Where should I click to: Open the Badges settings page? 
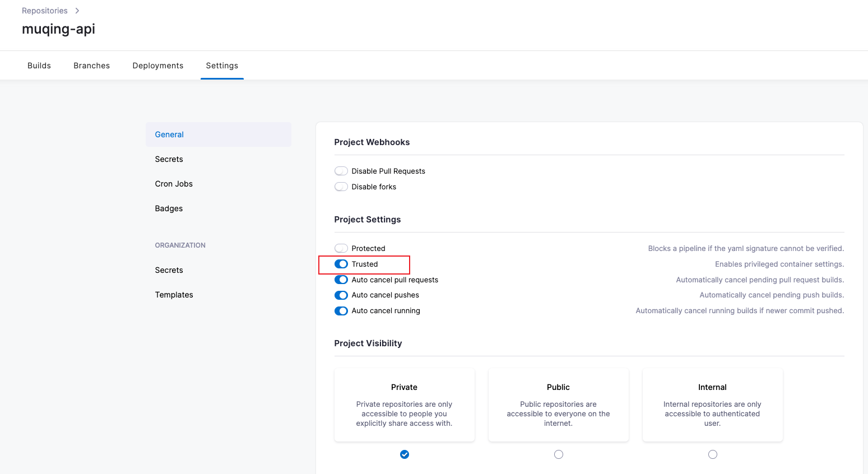(169, 208)
